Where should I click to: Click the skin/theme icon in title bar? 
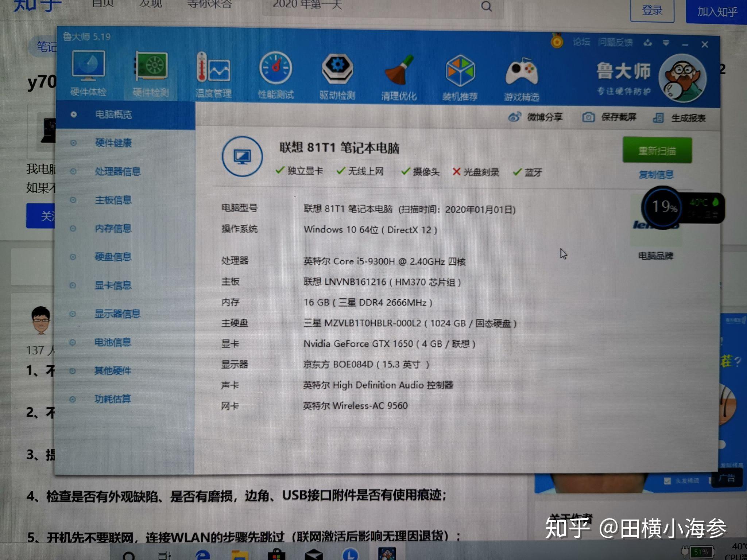pos(648,43)
